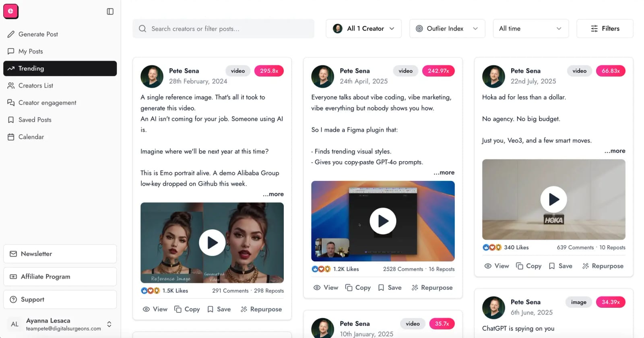Click the Creators List people icon

11,85
